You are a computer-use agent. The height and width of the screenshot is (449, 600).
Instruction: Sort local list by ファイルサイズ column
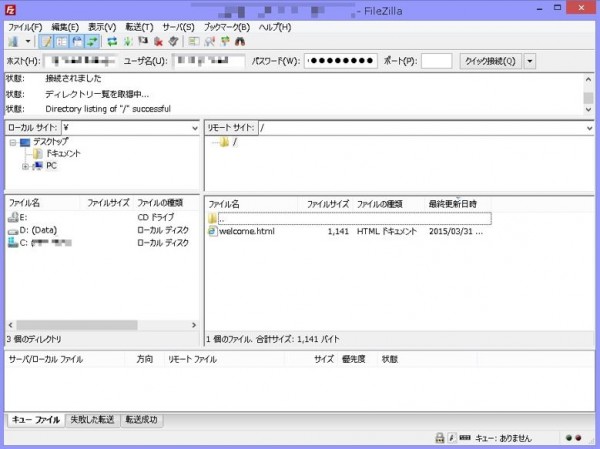106,203
